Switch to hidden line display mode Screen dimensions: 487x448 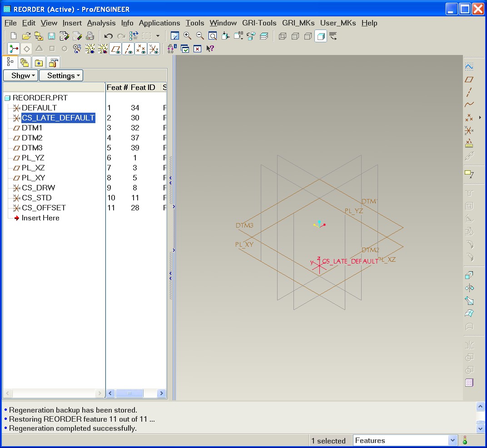pyautogui.click(x=295, y=36)
